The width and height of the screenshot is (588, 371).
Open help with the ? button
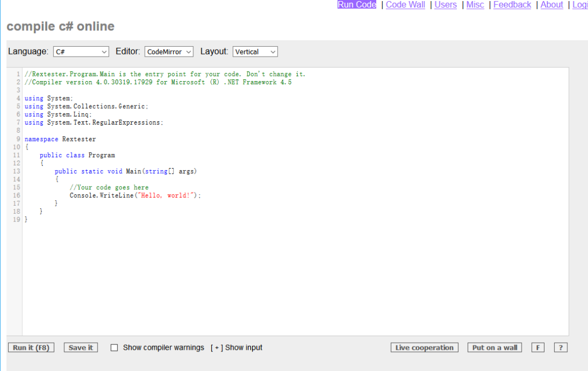click(x=560, y=348)
